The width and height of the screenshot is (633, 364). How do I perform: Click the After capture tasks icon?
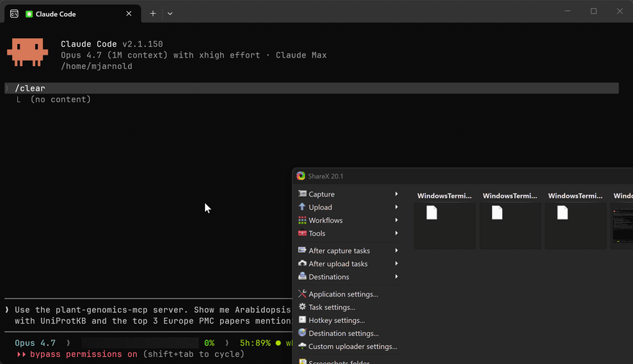[302, 250]
